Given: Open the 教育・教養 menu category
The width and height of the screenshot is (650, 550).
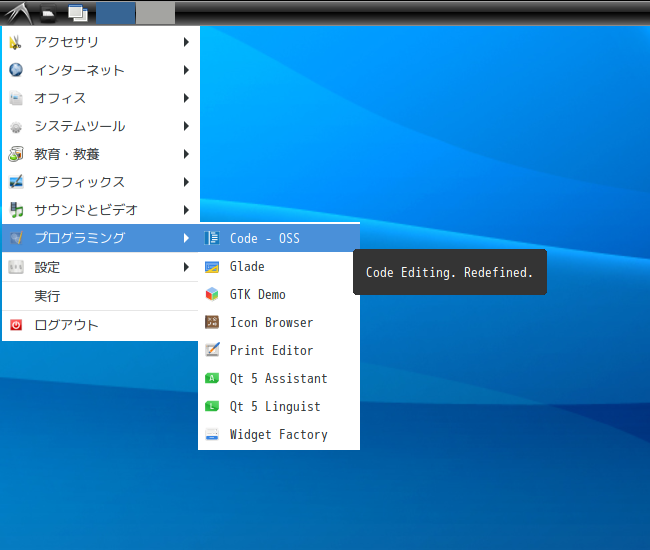Looking at the screenshot, I should click(101, 154).
